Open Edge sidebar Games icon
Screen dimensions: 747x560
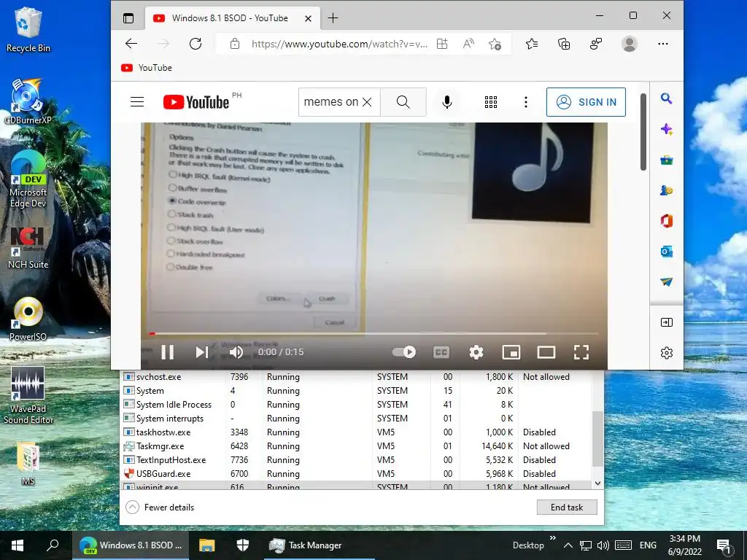pyautogui.click(x=667, y=190)
